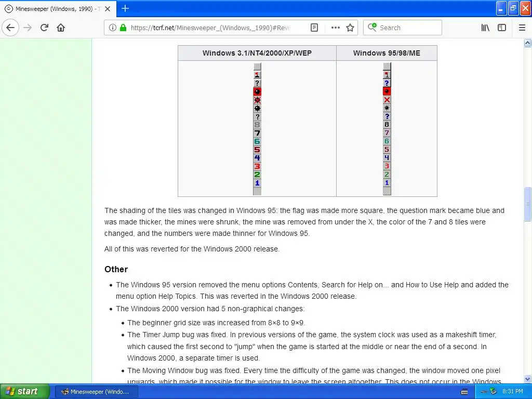Screen dimensions: 532x399
Task: Click the Windows 95/98/ME column header
Action: pyautogui.click(x=387, y=53)
